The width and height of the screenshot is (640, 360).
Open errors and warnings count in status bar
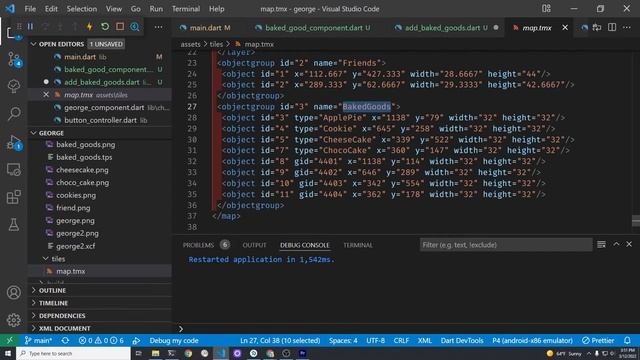(101, 340)
